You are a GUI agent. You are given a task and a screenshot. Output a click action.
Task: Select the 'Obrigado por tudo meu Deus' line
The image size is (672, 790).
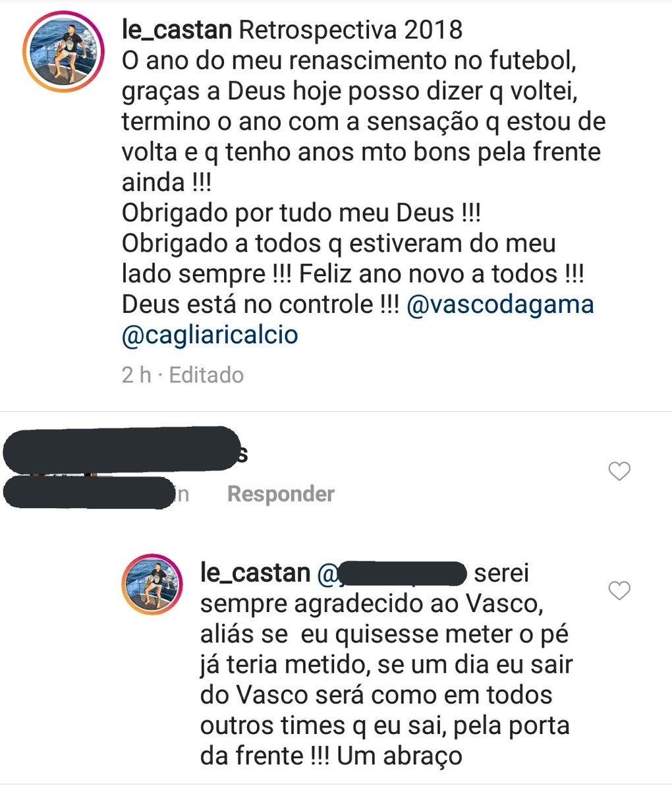click(301, 213)
